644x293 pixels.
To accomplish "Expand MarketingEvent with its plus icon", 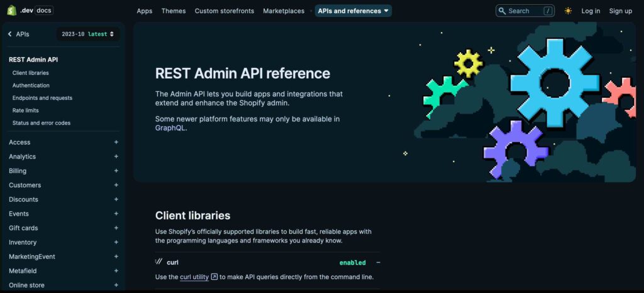I will 116,257.
